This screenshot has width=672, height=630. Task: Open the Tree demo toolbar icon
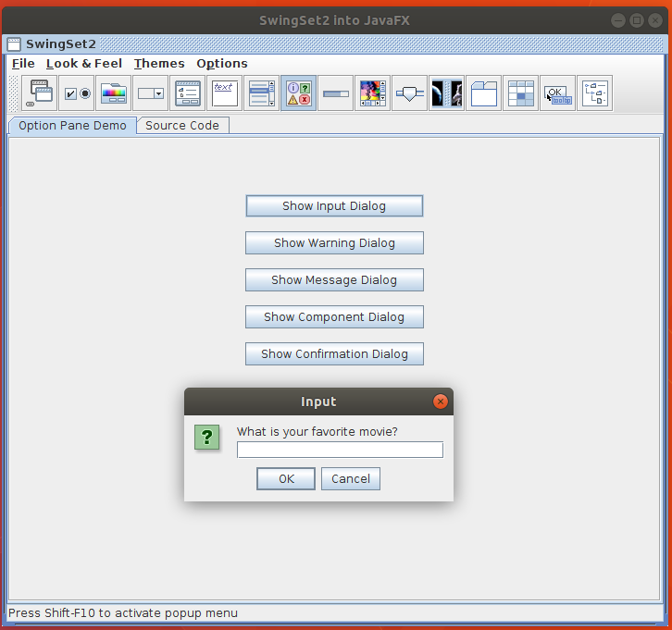[595, 93]
